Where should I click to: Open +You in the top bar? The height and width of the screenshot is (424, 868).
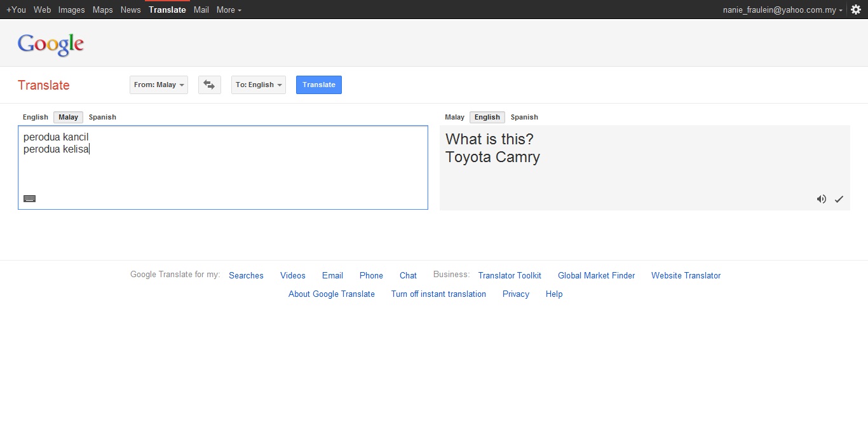point(16,10)
